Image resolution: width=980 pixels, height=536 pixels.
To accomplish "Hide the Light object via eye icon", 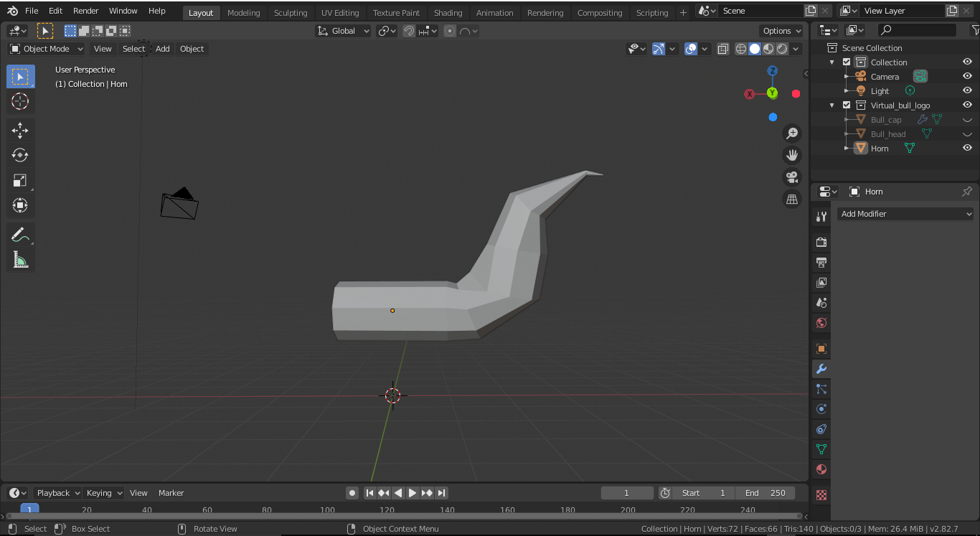I will click(967, 91).
